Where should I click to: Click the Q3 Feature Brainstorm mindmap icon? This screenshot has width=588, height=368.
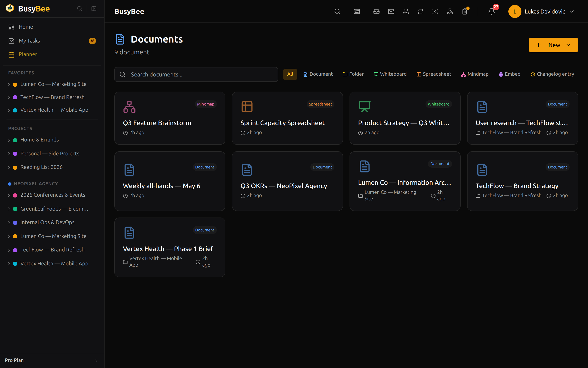pyautogui.click(x=129, y=107)
